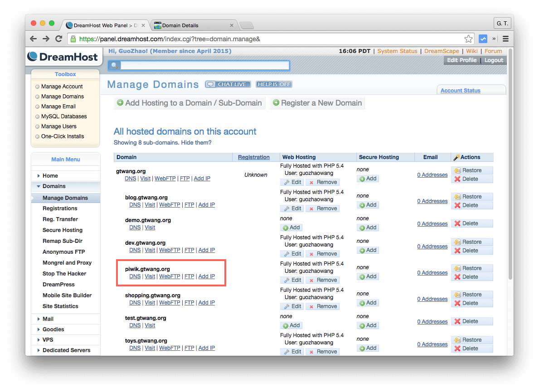
Task: Expand the Goodies menu section
Action: [x=53, y=329]
